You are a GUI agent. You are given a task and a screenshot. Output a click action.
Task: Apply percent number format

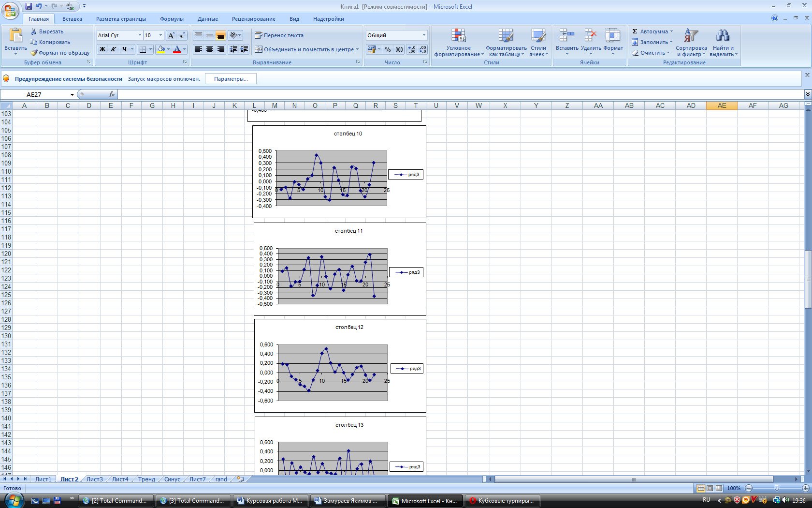click(x=388, y=49)
